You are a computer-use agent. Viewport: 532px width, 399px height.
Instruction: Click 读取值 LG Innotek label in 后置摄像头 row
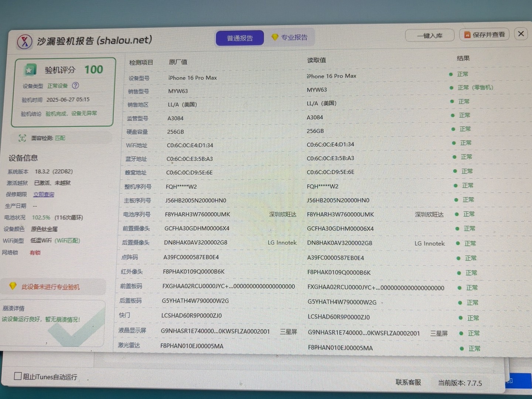click(x=429, y=243)
